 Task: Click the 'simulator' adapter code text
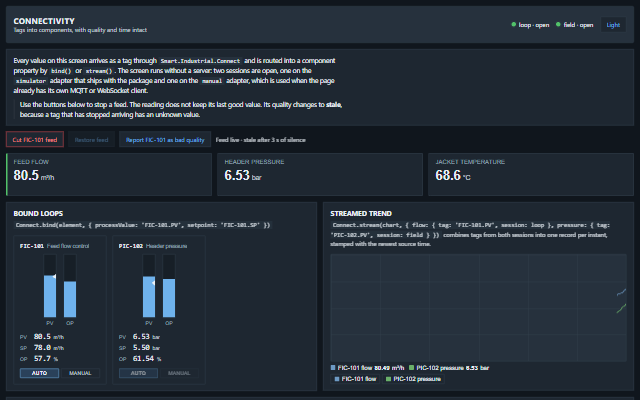31,81
